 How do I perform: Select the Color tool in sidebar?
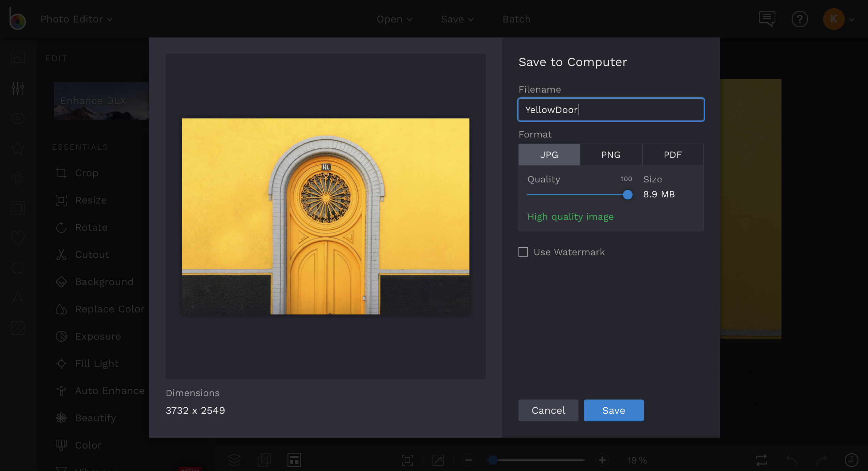click(88, 444)
